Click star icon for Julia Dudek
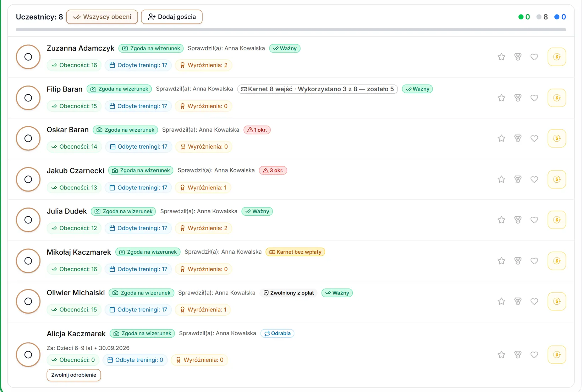 pyautogui.click(x=501, y=220)
